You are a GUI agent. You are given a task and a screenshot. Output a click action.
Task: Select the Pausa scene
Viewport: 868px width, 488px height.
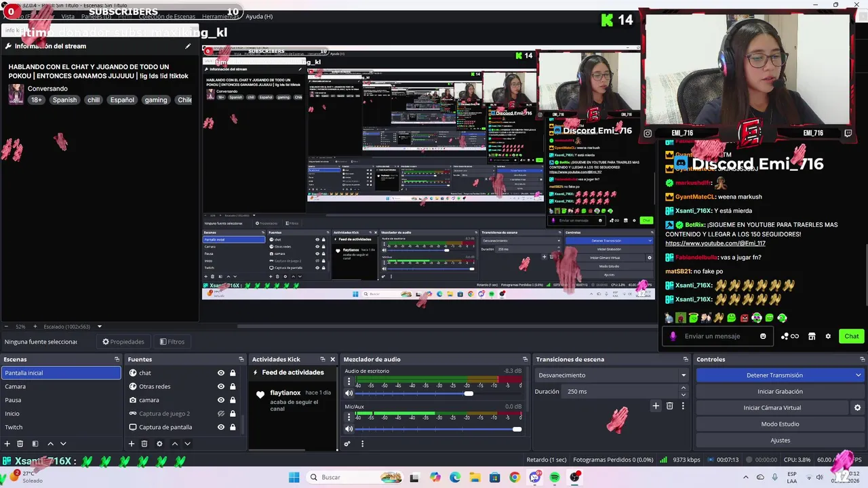click(x=61, y=400)
